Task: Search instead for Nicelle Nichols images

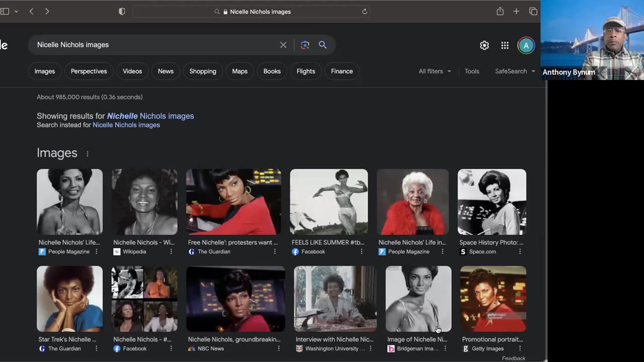Action: [126, 125]
